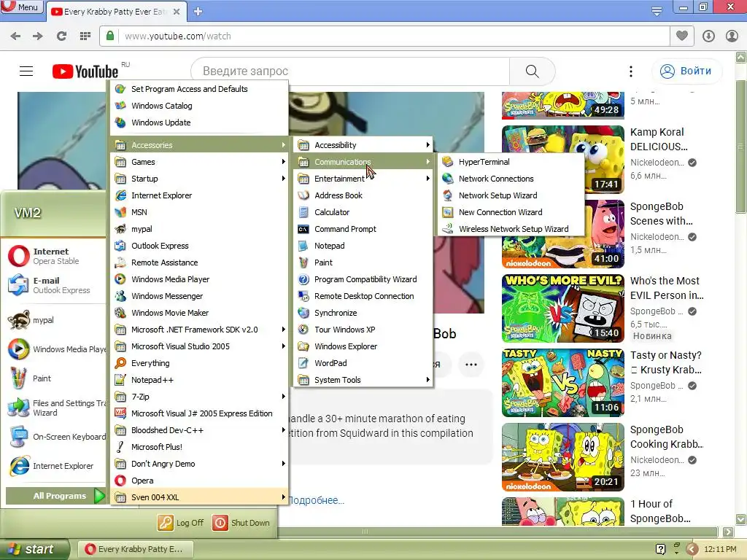This screenshot has height=560, width=747.
Task: Open Windows Explorer entry
Action: coord(363,346)
